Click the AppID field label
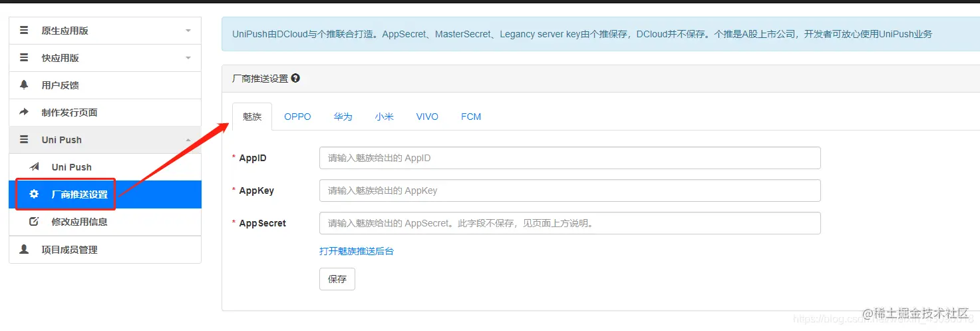Viewport: 980px width, 331px height. [253, 158]
